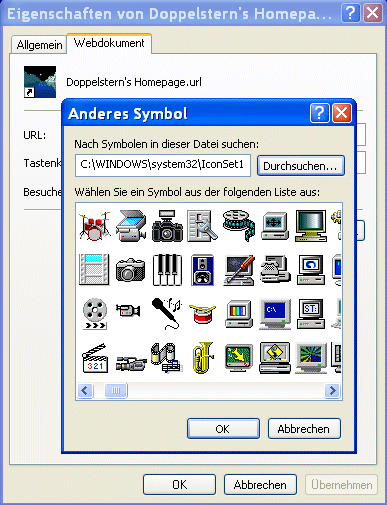
Task: Pick the film reel with filmstrip icon
Action: [239, 225]
